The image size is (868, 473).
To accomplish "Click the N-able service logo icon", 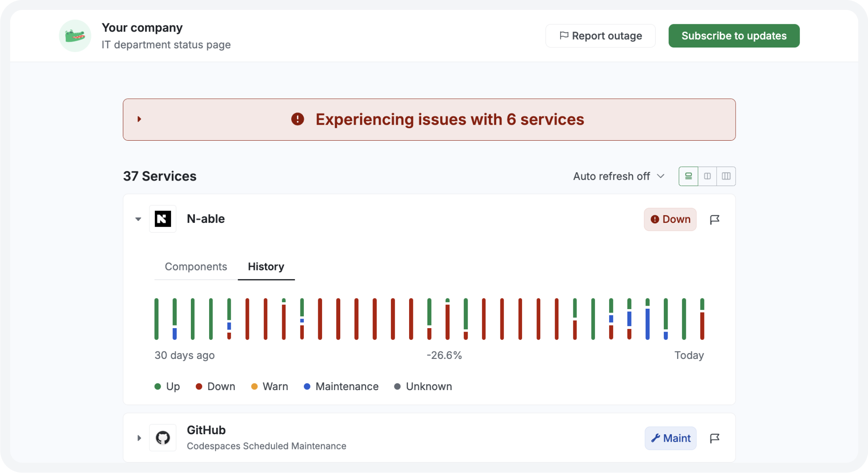I will pyautogui.click(x=163, y=219).
